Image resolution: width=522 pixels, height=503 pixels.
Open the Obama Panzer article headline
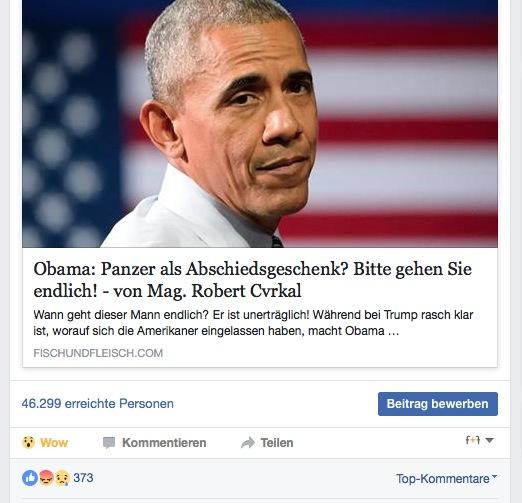(x=253, y=279)
